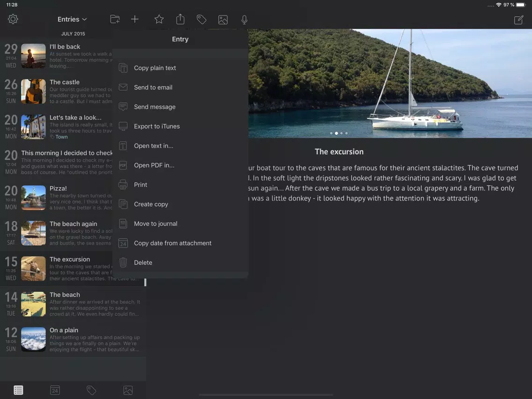This screenshot has height=399, width=532.
Task: Switch to tags view tab at bottom
Action: 91,390
